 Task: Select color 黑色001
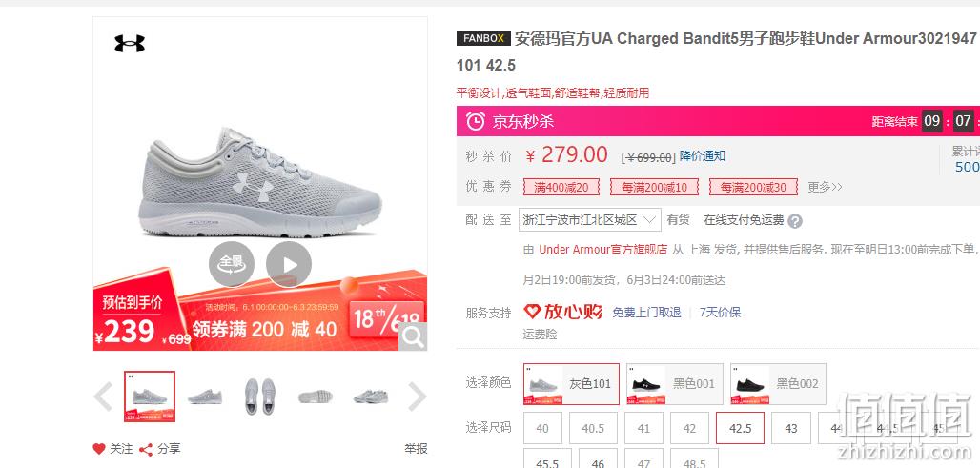pyautogui.click(x=675, y=384)
